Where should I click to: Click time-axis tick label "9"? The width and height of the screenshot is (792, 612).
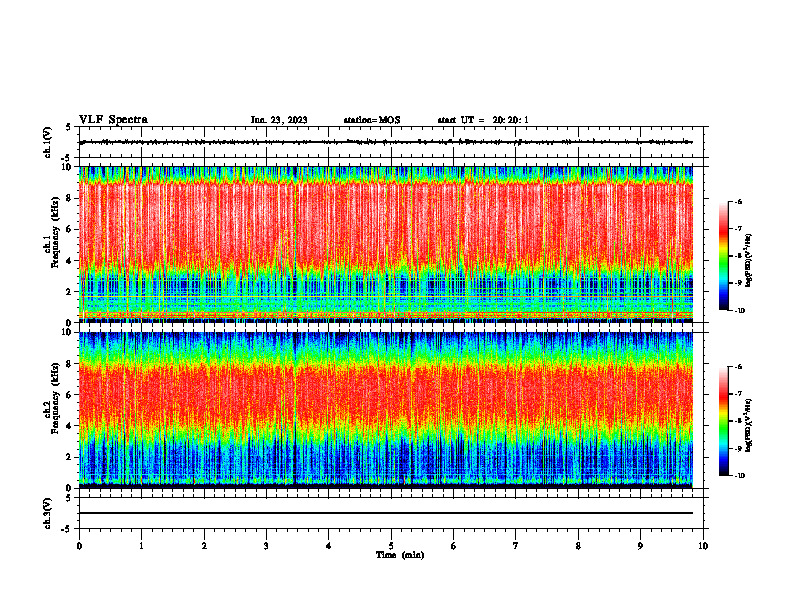[x=640, y=546]
